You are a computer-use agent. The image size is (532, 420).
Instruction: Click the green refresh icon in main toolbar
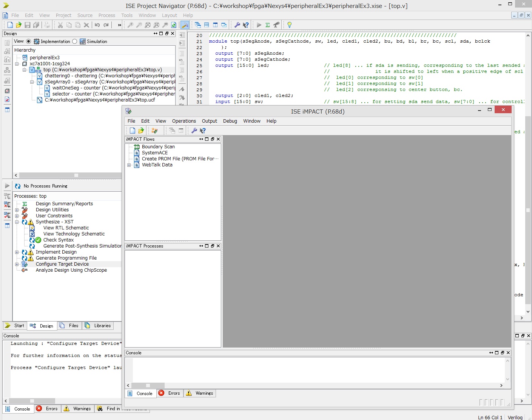174,25
